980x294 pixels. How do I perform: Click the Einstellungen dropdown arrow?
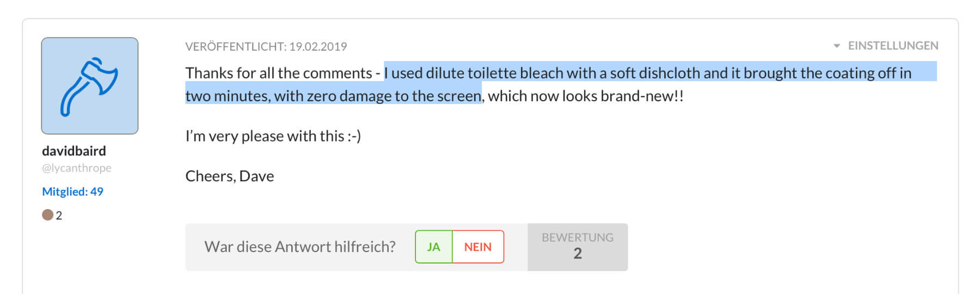[x=837, y=46]
